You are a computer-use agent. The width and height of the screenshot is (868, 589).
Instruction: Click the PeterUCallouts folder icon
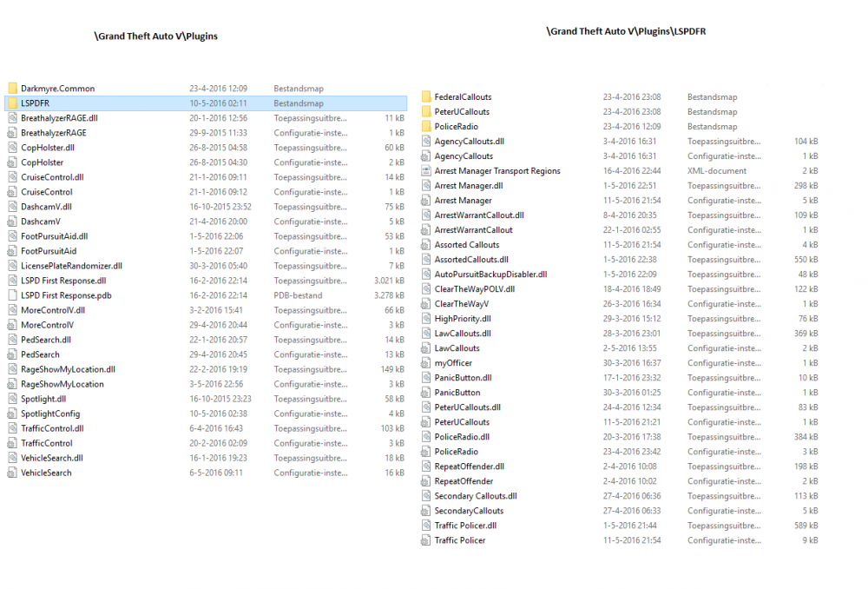click(x=425, y=111)
